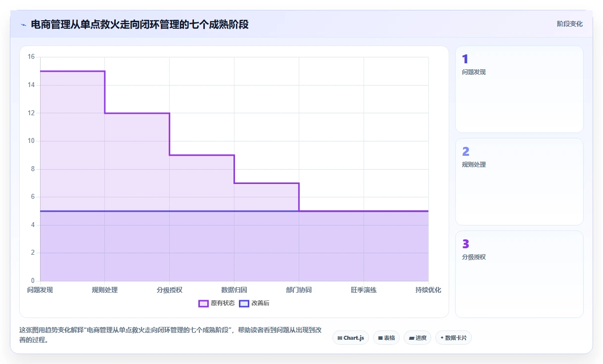Click the x-axis label 问题发现

pos(40,290)
